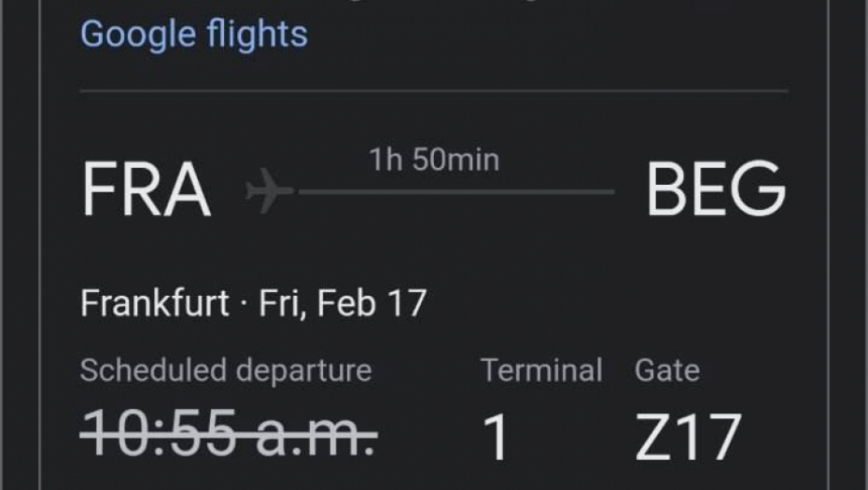Image resolution: width=868 pixels, height=490 pixels.
Task: Click the horizontal divider under Google flights
Action: pyautogui.click(x=434, y=91)
